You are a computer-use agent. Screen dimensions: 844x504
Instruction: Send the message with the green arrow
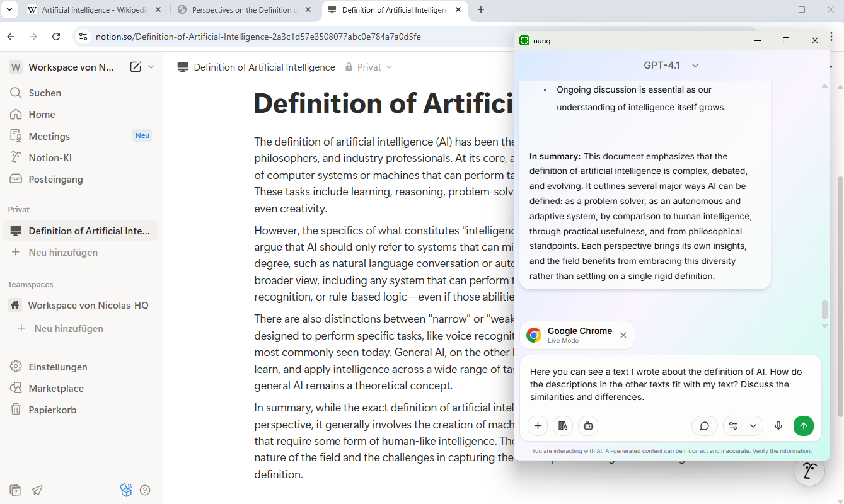tap(803, 426)
